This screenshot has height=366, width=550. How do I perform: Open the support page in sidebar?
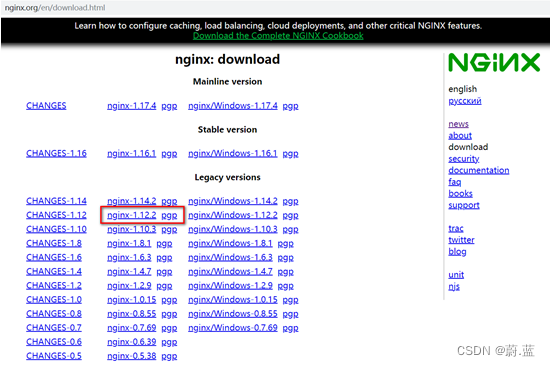click(464, 205)
